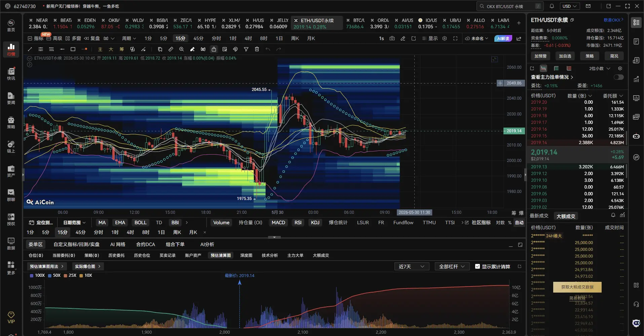
Task: Open the 行情 (market) sidebar section
Action: click(x=11, y=49)
